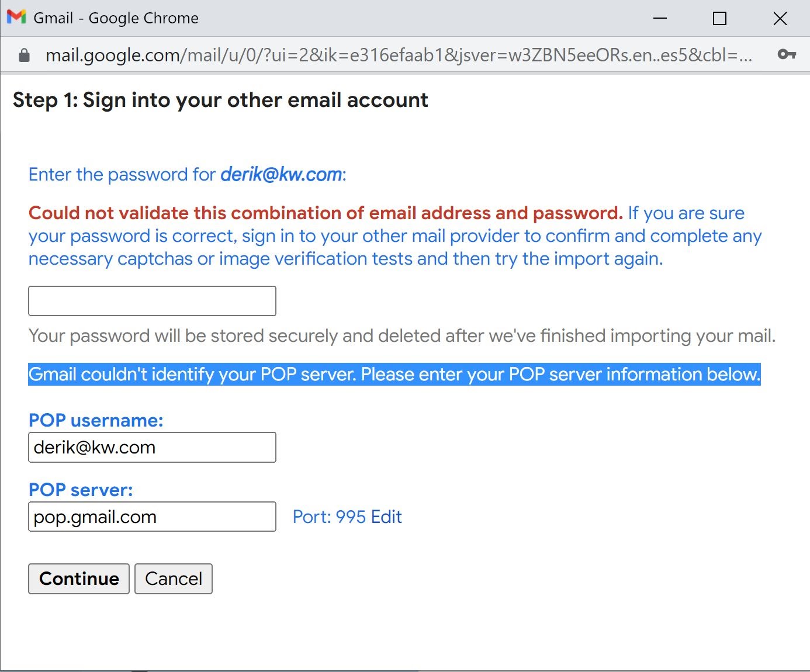This screenshot has width=810, height=672.
Task: Click the POP server label
Action: point(81,490)
